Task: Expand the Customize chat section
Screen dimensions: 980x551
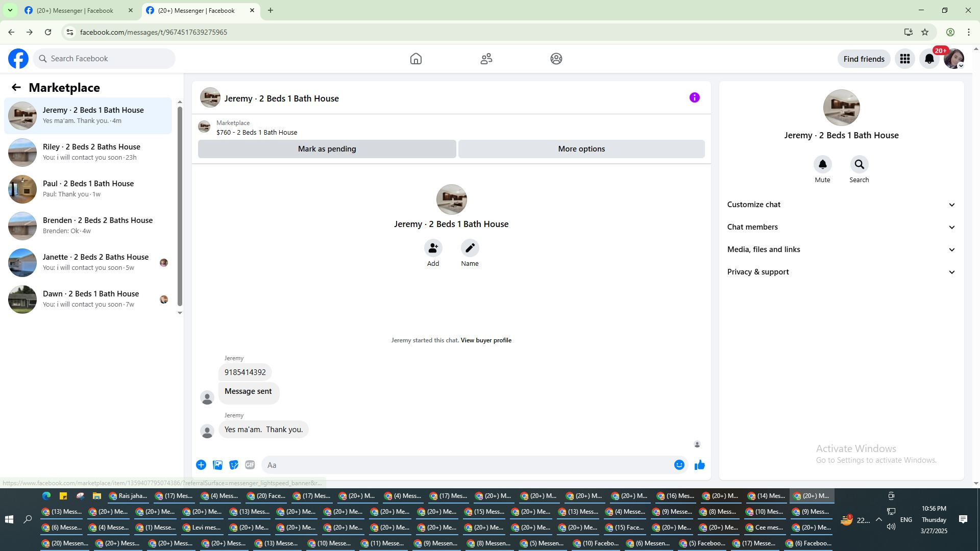Action: [x=841, y=205]
